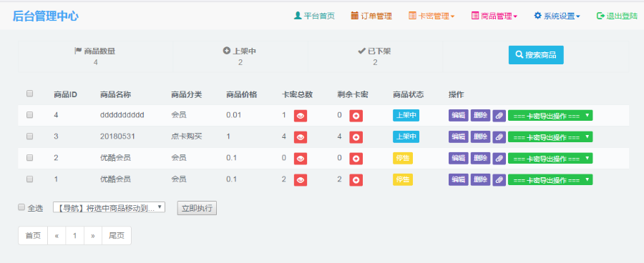Image resolution: width=644 pixels, height=263 pixels.
Task: Select checkbox in product ID 1 row
Action: click(29, 179)
